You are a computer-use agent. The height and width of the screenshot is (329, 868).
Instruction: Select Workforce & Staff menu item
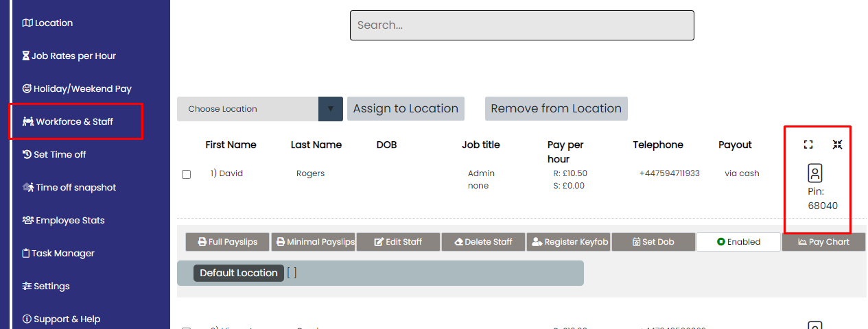[x=68, y=121]
